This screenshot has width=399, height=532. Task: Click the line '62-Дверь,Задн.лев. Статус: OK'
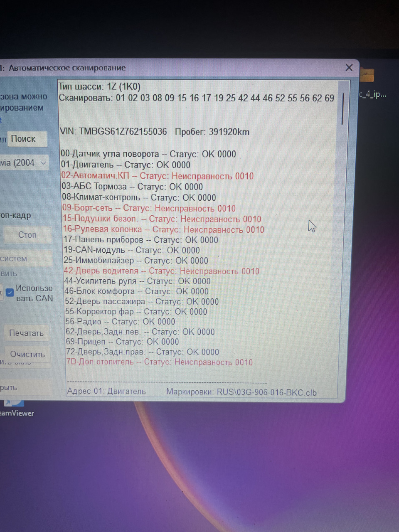140,332
